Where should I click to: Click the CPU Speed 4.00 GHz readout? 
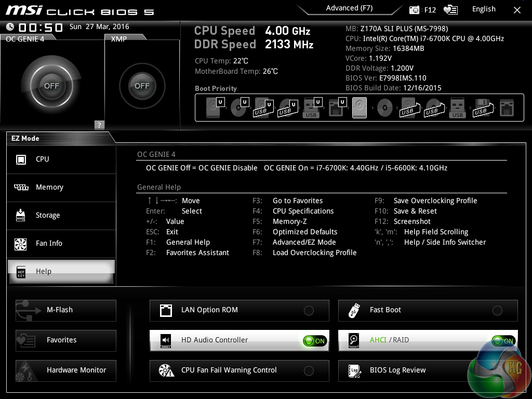pos(252,31)
